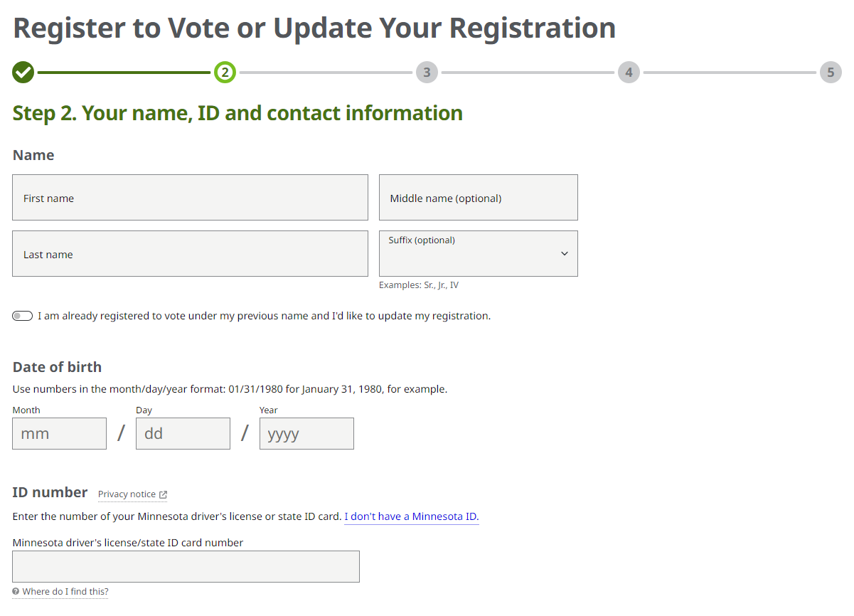The height and width of the screenshot is (616, 854).
Task: Select the Day dd field
Action: point(183,433)
